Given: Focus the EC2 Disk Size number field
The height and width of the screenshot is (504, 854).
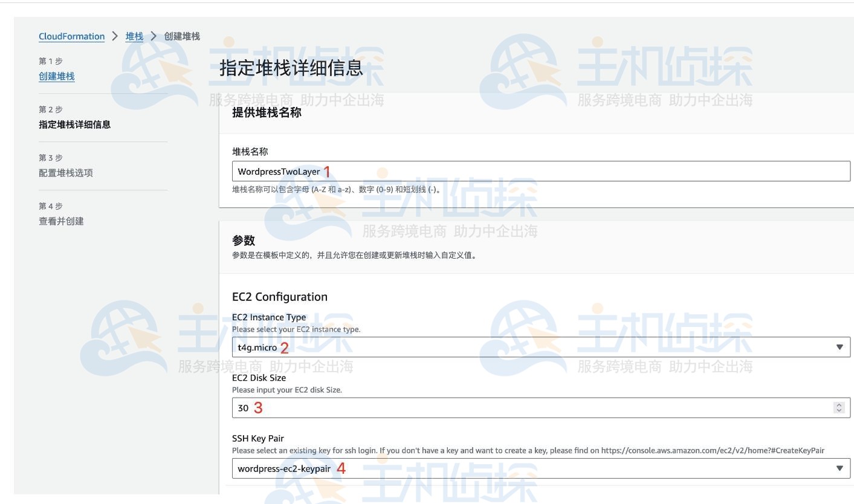Looking at the screenshot, I should point(532,408).
